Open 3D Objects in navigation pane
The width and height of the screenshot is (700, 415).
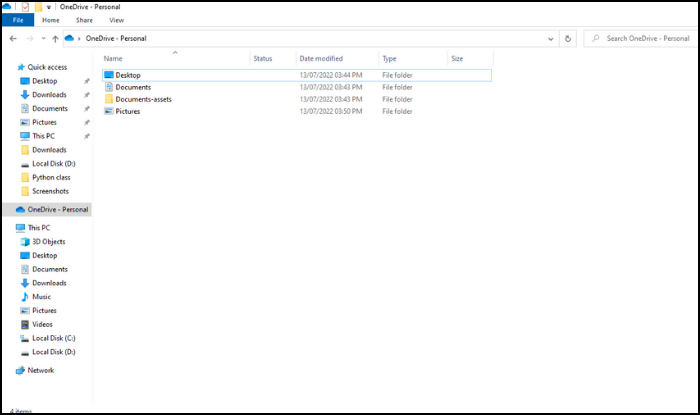pyautogui.click(x=47, y=241)
